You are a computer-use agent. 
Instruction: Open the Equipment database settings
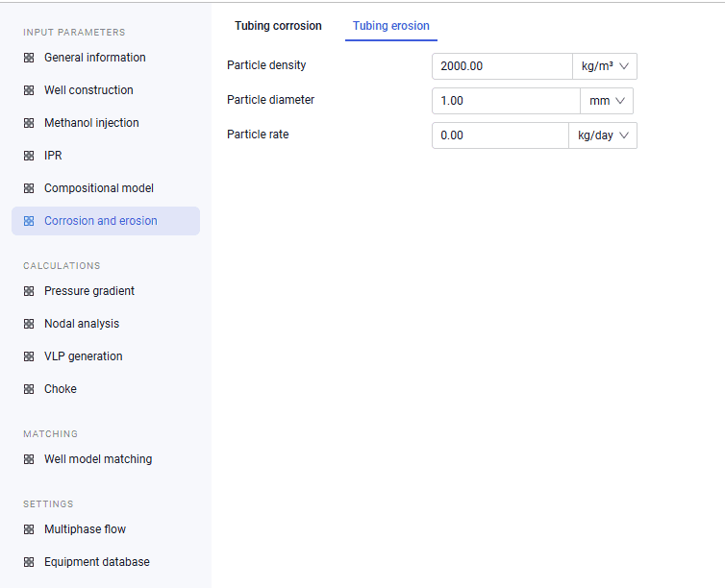pos(106,562)
